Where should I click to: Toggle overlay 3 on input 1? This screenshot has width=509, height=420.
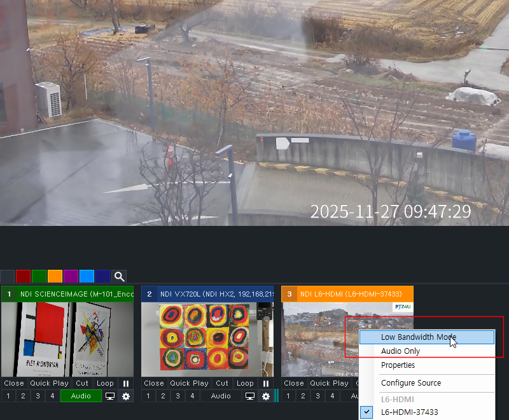[x=38, y=396]
